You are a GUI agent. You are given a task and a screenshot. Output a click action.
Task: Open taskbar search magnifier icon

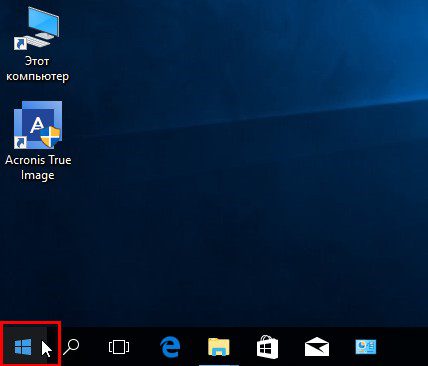point(71,347)
